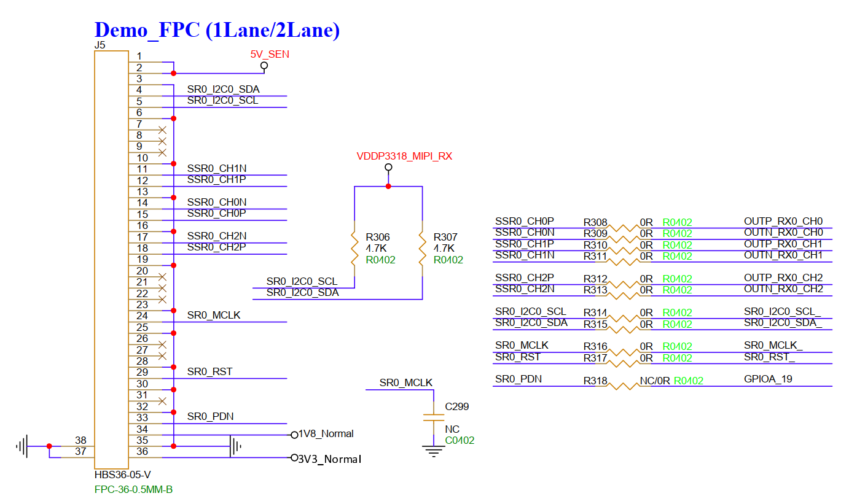Select the R306 4.7K resistor symbol
The image size is (857, 504).
point(354,248)
